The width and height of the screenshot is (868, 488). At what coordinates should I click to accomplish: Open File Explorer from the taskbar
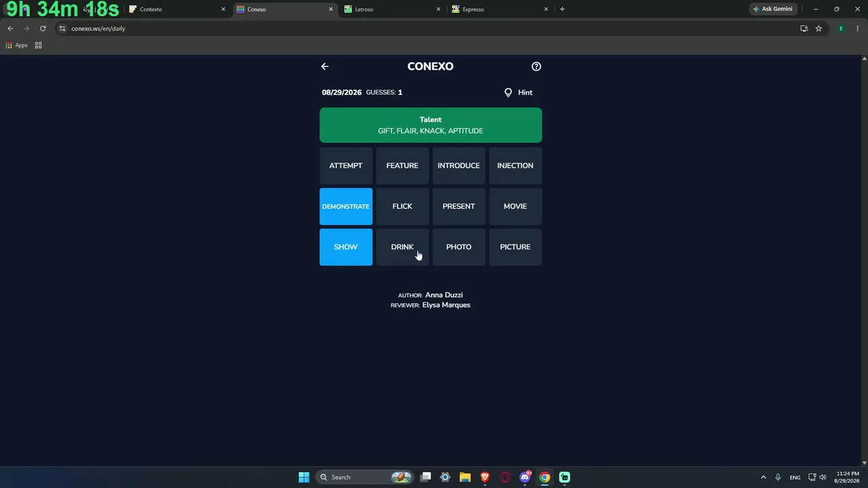(x=465, y=477)
